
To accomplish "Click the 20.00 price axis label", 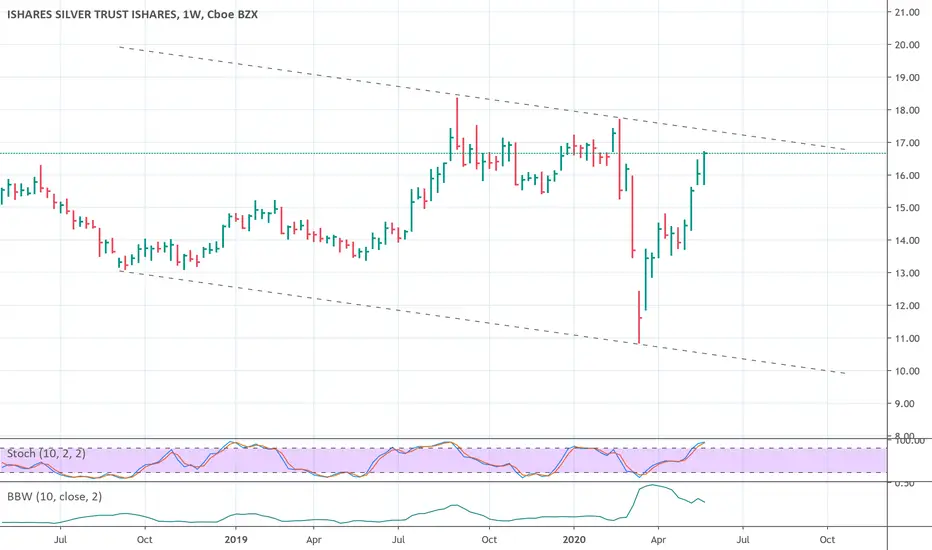I will click(906, 45).
